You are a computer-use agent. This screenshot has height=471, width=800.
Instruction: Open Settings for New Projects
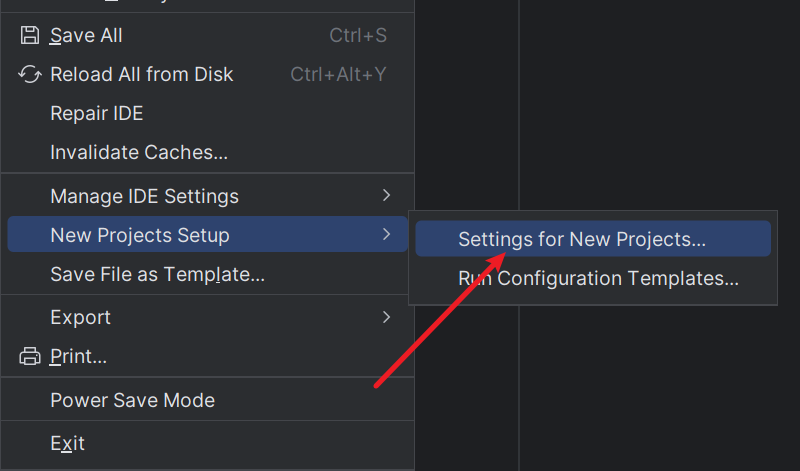pos(582,240)
